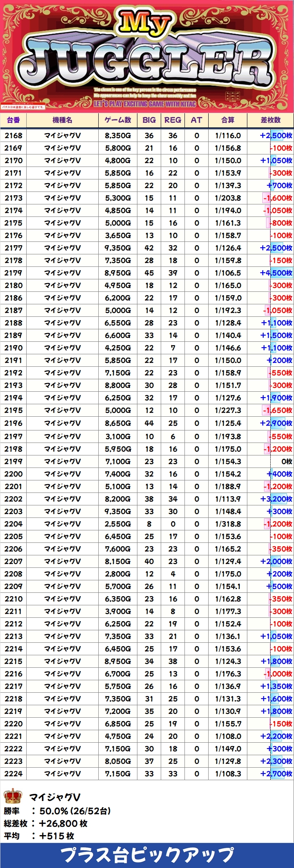Viewport: 294px width, 868px height.
Task: Click the 総差枚 +26,800枚 summary line
Action: click(46, 823)
